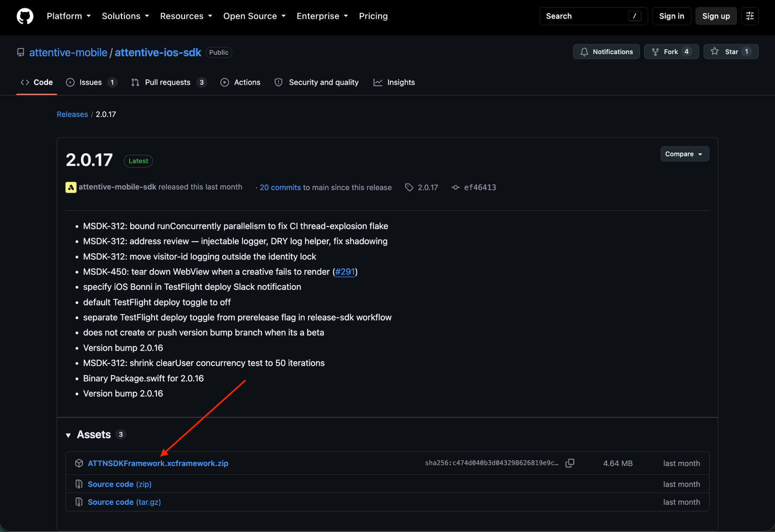
Task: Click the Notifications bell button
Action: click(606, 51)
